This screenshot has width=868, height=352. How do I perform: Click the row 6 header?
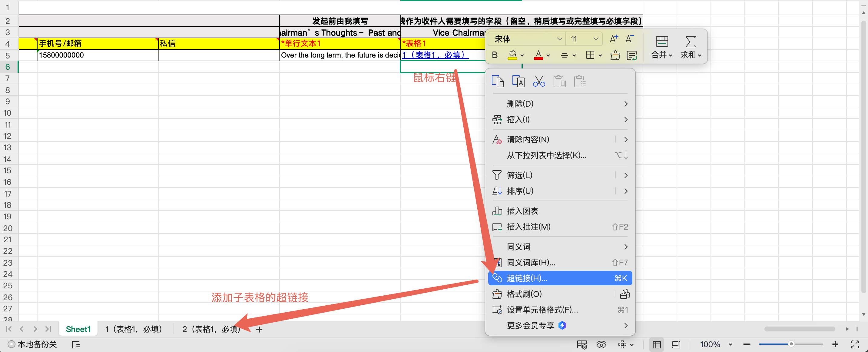click(x=8, y=67)
